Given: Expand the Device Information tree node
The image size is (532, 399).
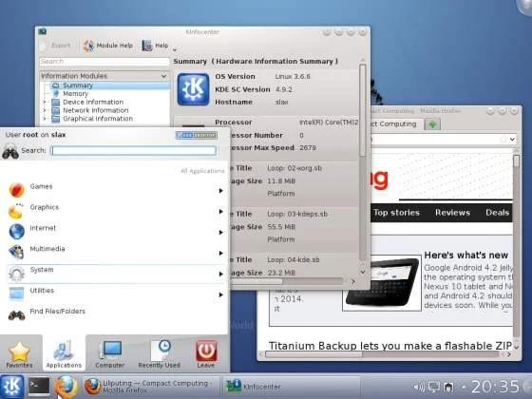Looking at the screenshot, I should [x=44, y=102].
